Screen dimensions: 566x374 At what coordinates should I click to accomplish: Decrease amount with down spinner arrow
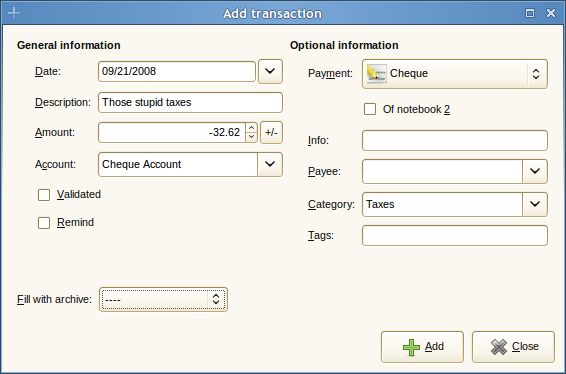point(251,137)
